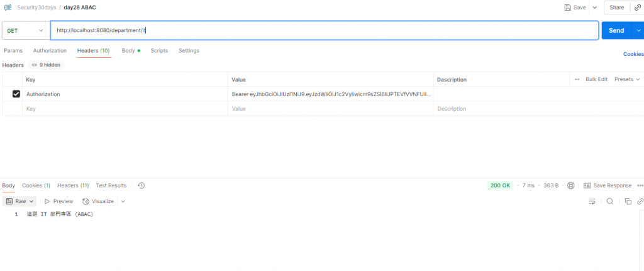Click the link icon in response toolbar
Image resolution: width=644 pixels, height=271 pixels.
coord(640,201)
